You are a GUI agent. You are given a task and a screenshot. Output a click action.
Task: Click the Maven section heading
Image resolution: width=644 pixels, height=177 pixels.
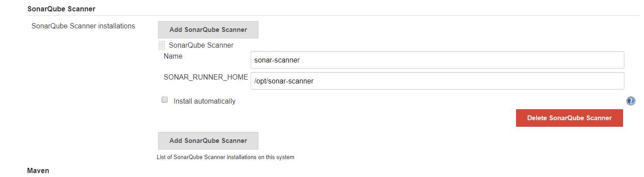click(x=38, y=170)
